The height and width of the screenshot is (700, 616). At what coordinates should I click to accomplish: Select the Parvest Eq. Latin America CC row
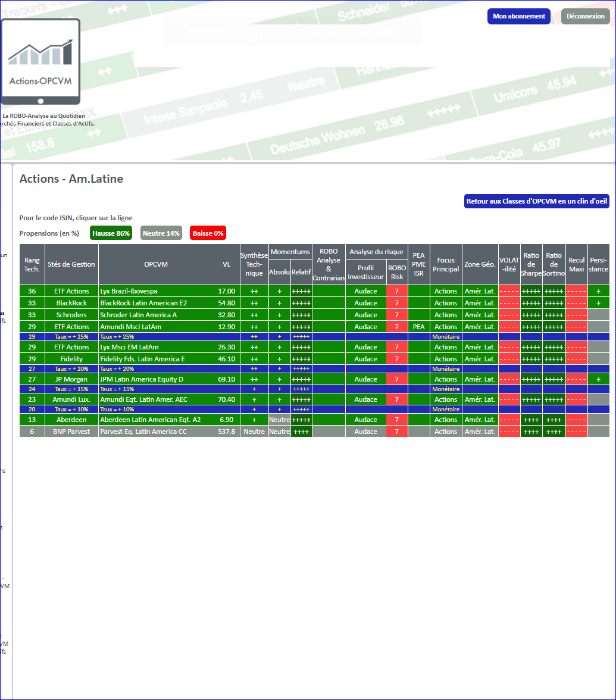point(314,432)
